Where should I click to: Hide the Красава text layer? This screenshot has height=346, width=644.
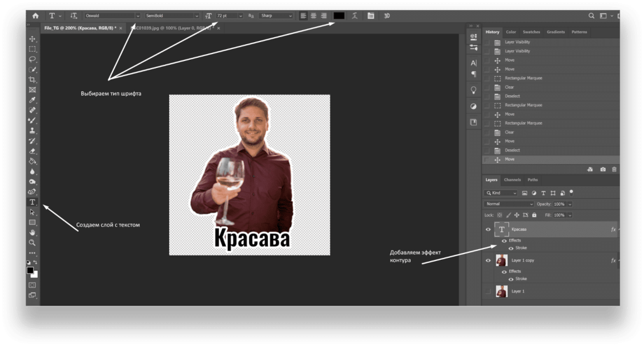[488, 230]
